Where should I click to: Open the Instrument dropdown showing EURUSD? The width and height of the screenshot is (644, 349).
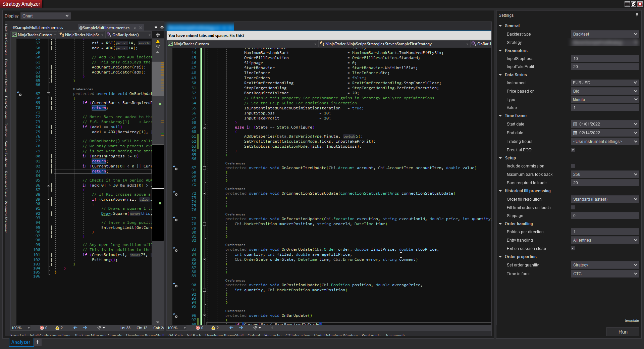(x=604, y=83)
